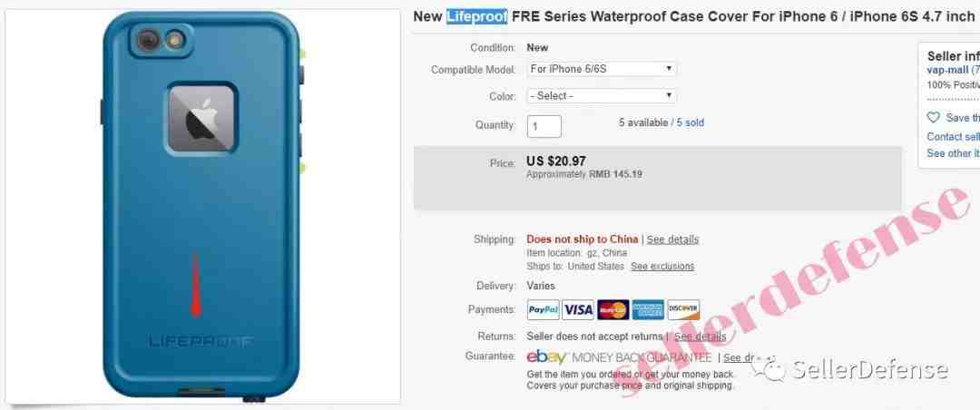Open the Compatible Model dropdown

point(602,69)
